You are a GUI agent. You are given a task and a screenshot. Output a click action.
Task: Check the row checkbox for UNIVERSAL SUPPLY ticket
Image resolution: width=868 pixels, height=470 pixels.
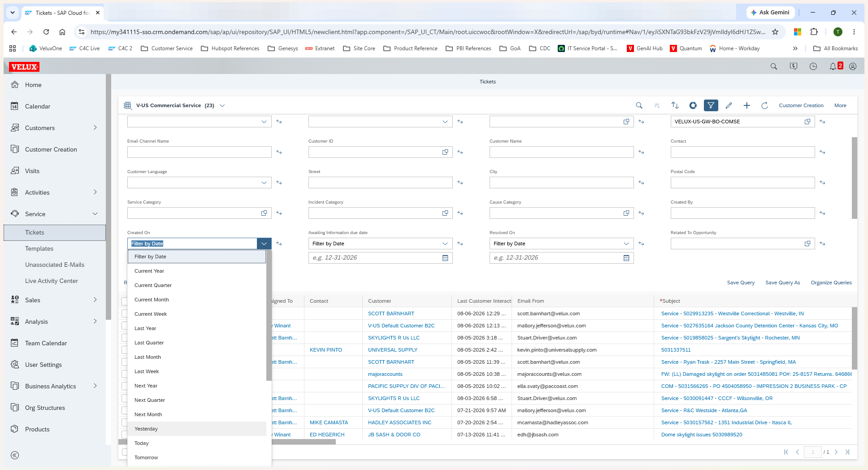pos(124,350)
